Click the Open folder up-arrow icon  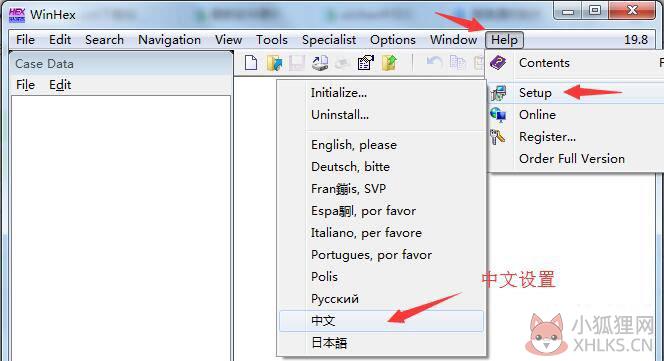(389, 63)
